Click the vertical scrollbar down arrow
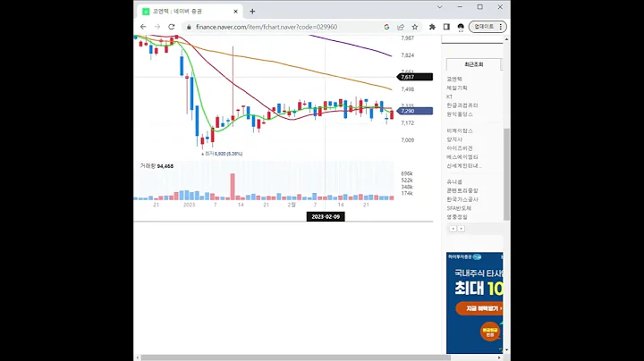 point(506,350)
